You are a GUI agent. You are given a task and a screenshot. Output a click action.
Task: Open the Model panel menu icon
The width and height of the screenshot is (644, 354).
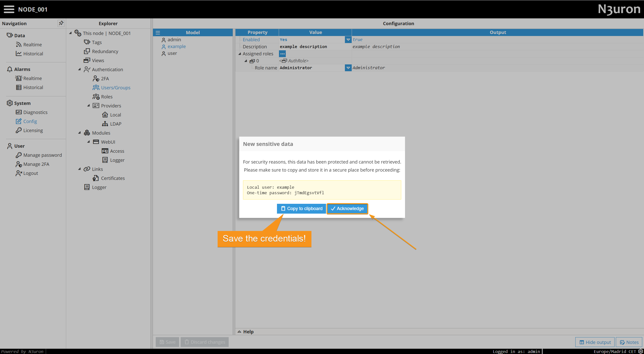(x=158, y=33)
